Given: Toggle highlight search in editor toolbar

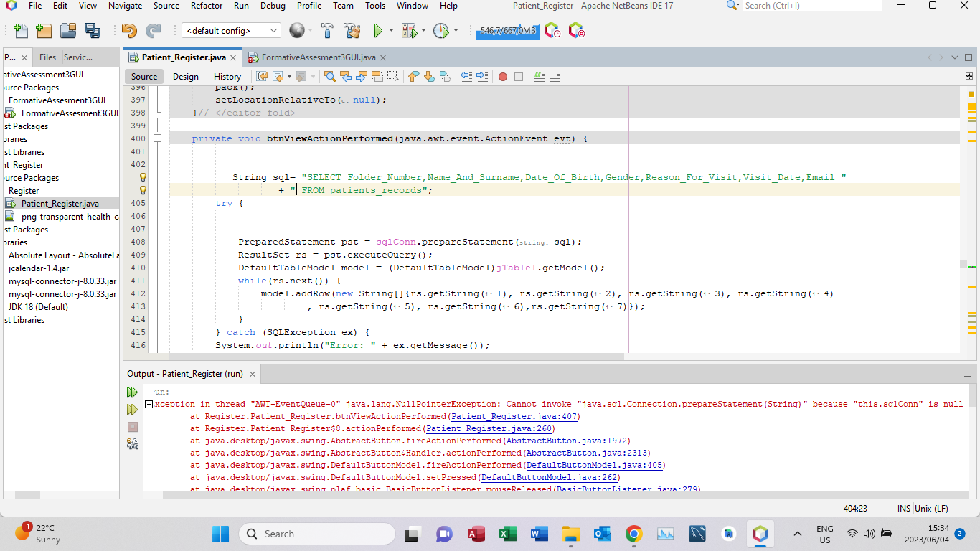Looking at the screenshot, I should point(378,77).
